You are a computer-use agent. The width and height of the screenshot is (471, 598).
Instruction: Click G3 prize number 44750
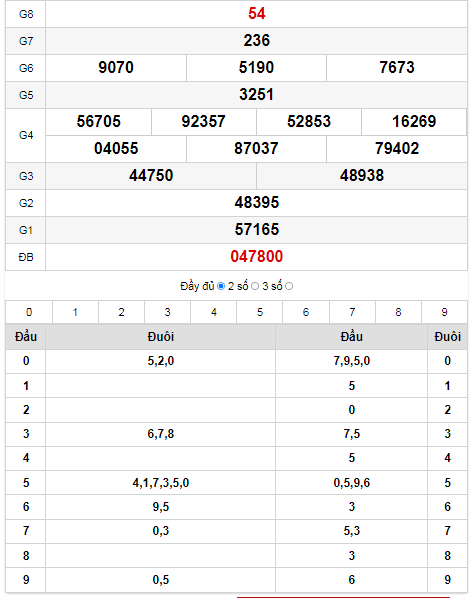tap(151, 175)
